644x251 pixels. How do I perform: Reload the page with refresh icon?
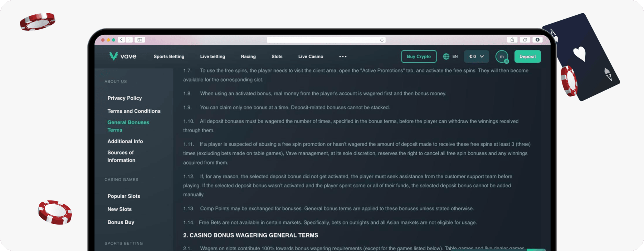(x=382, y=40)
